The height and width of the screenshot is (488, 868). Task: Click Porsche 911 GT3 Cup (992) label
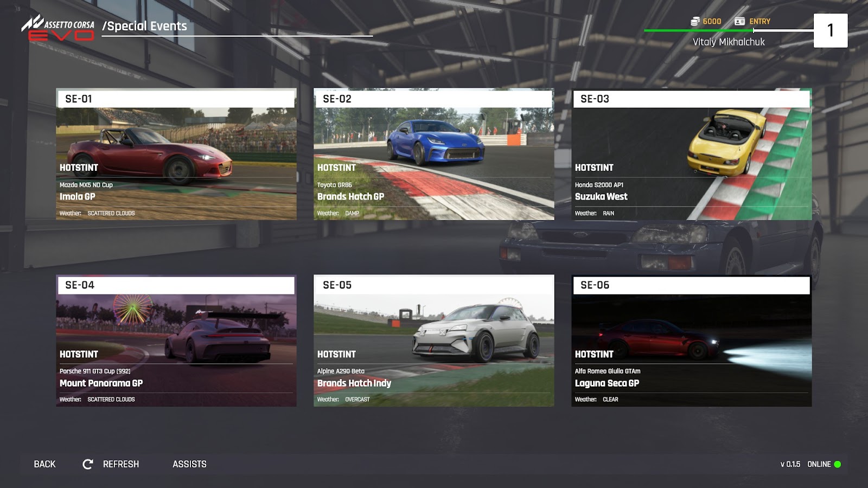pyautogui.click(x=95, y=371)
